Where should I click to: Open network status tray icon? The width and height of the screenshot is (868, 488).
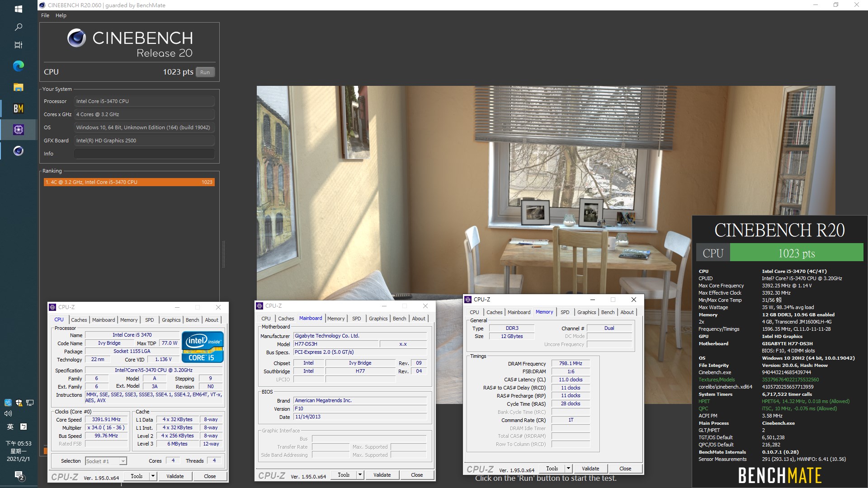tap(30, 403)
